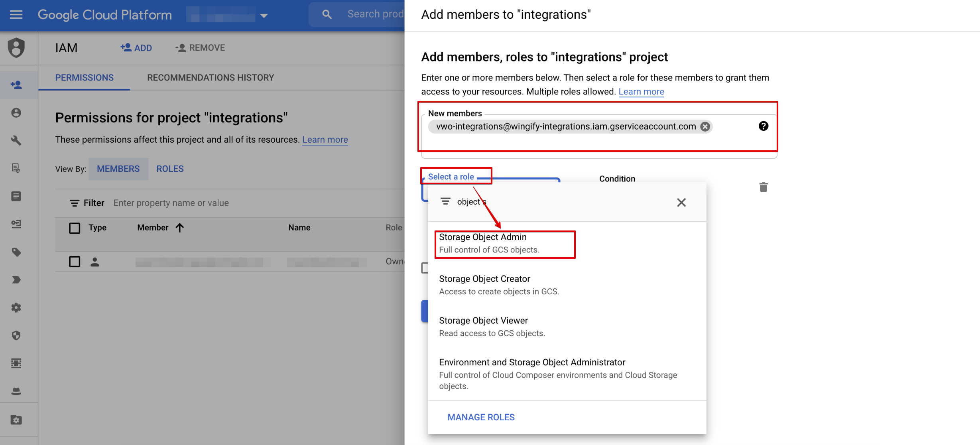View by ROLES
Screen dimensions: 980x445
170,169
